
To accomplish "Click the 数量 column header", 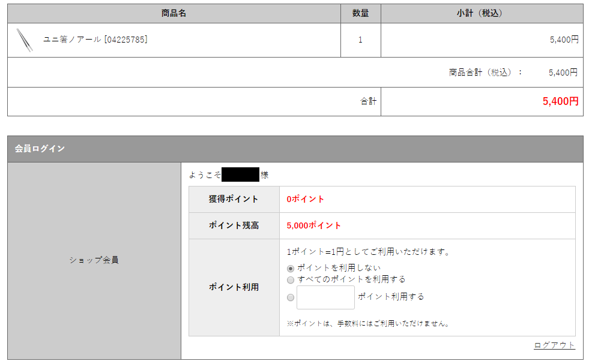I will (x=361, y=13).
